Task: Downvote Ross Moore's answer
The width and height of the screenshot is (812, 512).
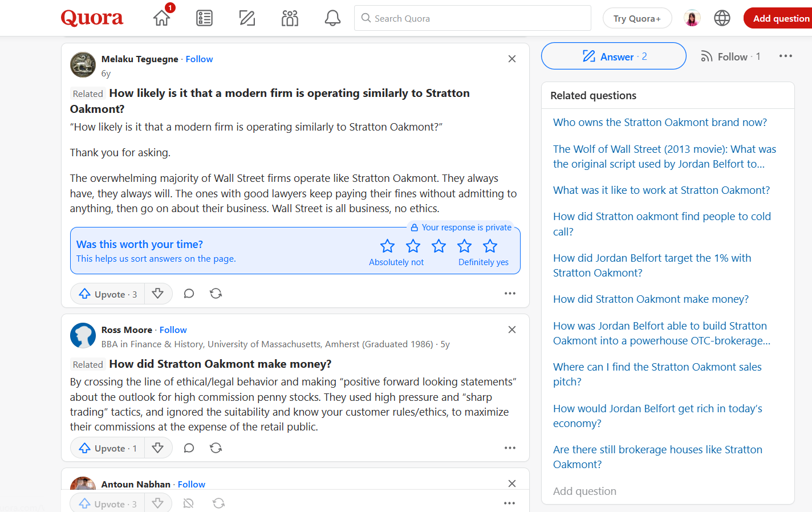Action: (x=158, y=448)
